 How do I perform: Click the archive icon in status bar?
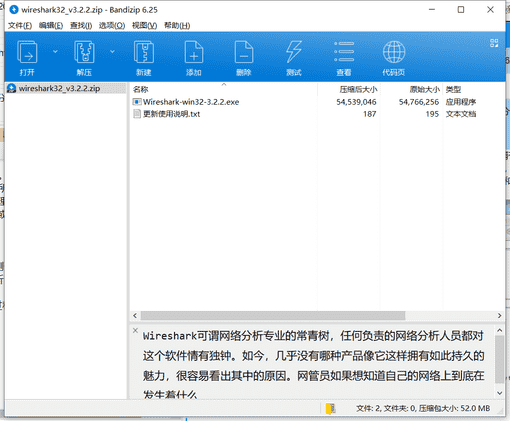pyautogui.click(x=330, y=408)
